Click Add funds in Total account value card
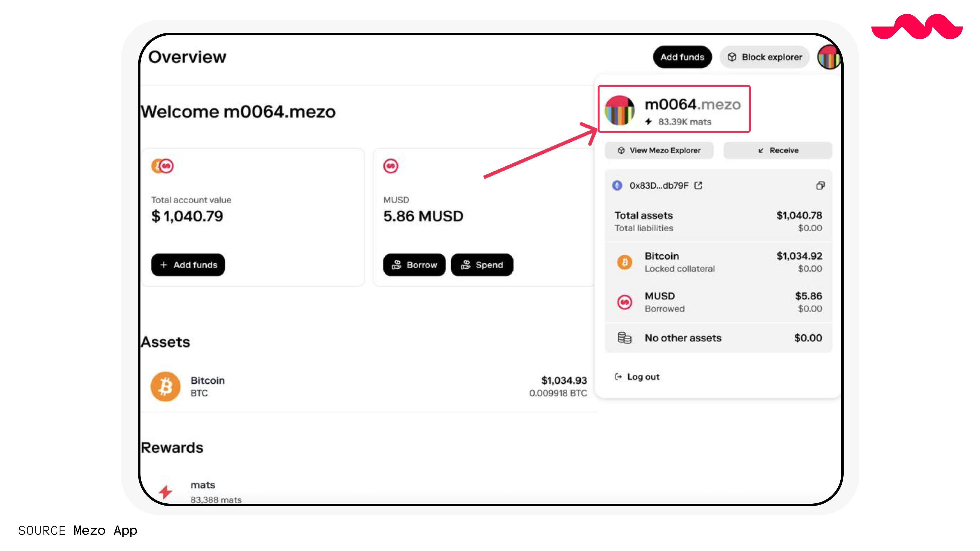Screen dimensions: 980x551 tap(188, 265)
